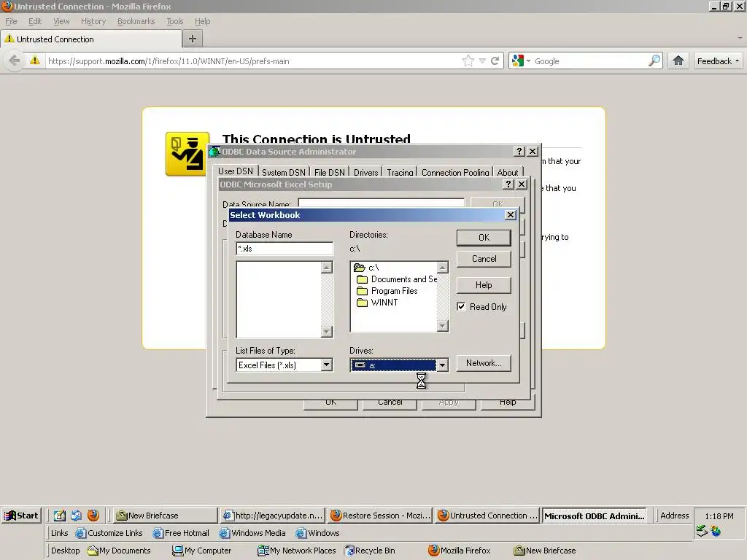Click OK in Select Workbook dialog
747x560 pixels.
tap(484, 238)
